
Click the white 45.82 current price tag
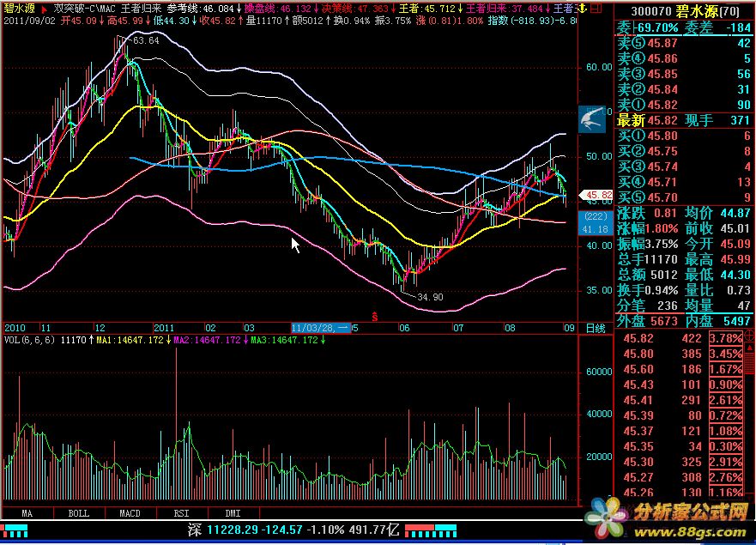pyautogui.click(x=596, y=195)
